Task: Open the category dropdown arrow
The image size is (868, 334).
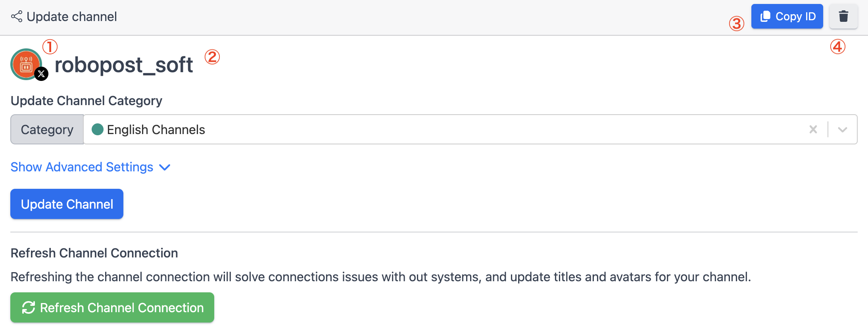Action: point(843,129)
